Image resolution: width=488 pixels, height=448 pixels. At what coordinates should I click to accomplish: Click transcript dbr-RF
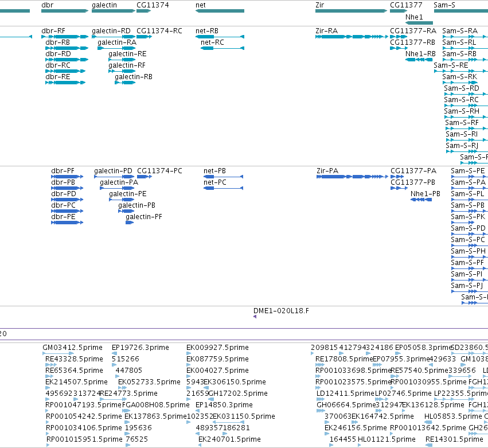tap(53, 31)
